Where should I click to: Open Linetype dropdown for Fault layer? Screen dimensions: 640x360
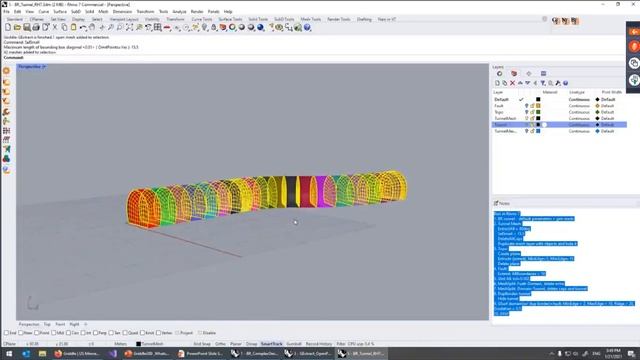pyautogui.click(x=579, y=106)
